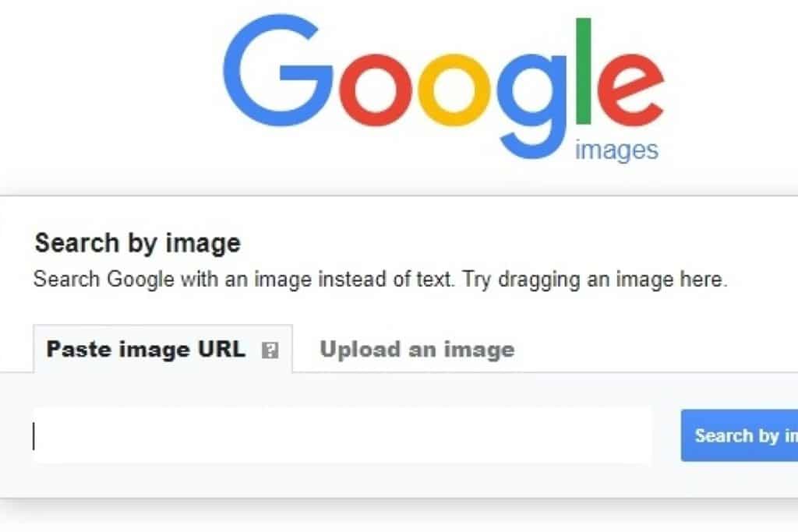Click the blinking text cursor in URL box
The height and width of the screenshot is (532, 798).
34,436
